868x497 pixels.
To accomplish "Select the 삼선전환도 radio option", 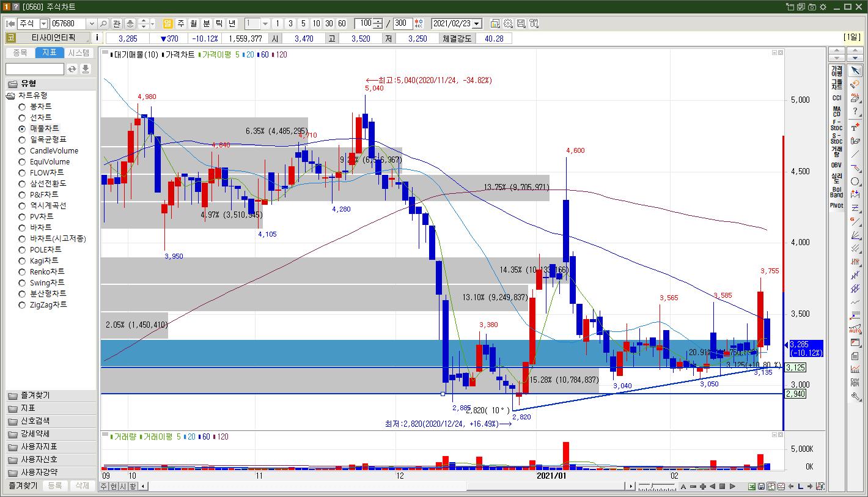I will [22, 184].
